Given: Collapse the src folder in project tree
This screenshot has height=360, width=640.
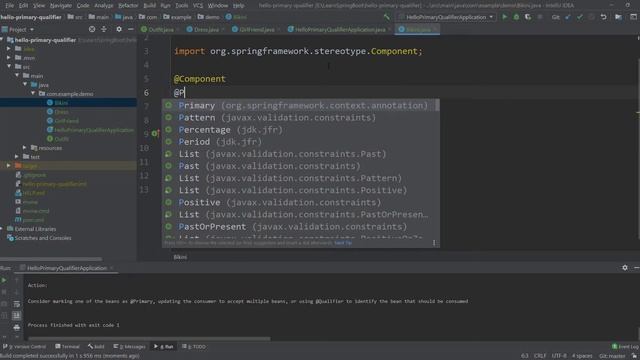Looking at the screenshot, I should click(x=9, y=67).
